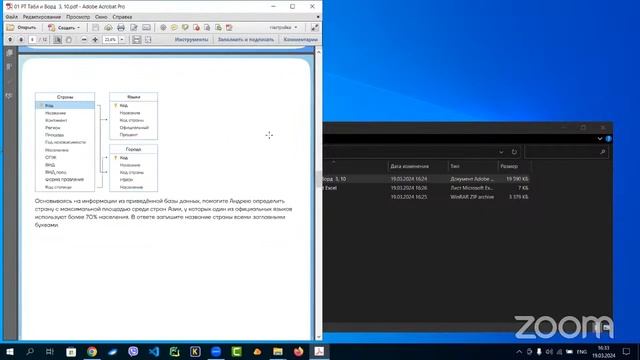
Task: Open page thumbnails in left sidebar
Action: (9, 53)
